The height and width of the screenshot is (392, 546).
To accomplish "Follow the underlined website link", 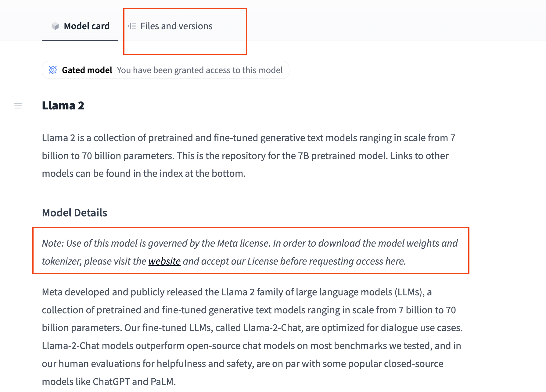I will pyautogui.click(x=164, y=262).
